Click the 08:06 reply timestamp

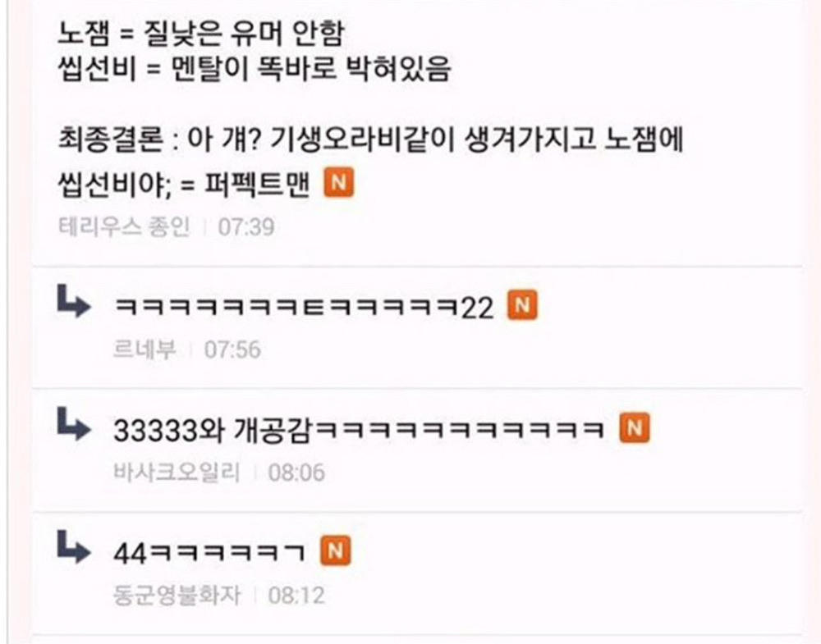click(296, 473)
